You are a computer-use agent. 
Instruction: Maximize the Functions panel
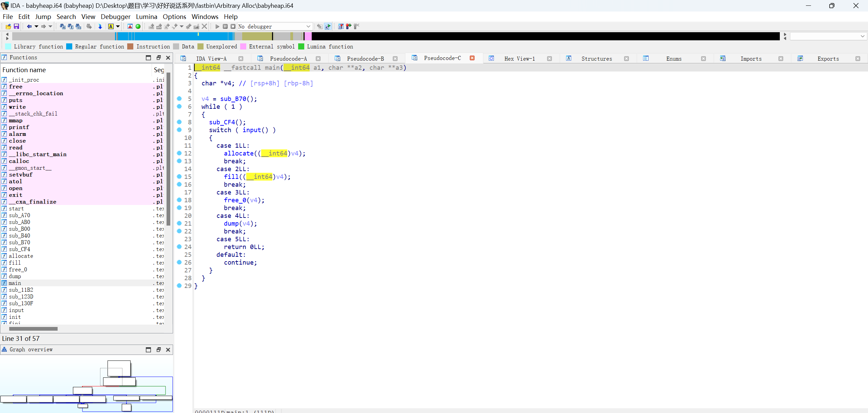point(148,58)
